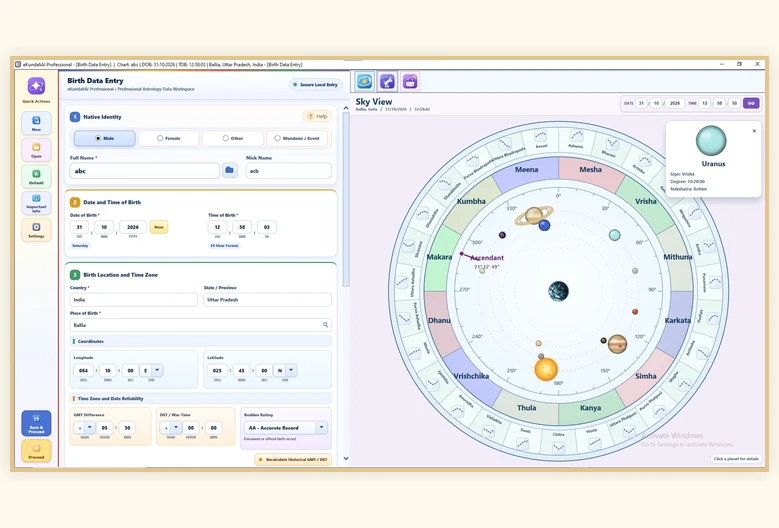Select the Mundane / Event radio option
Screen dimensions: 779x528
(x=297, y=138)
